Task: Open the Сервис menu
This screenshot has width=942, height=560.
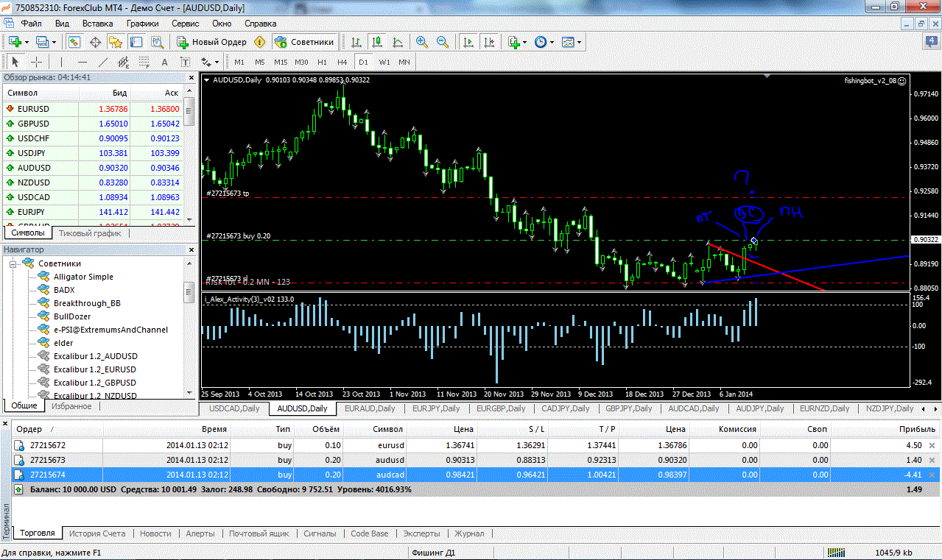Action: [185, 24]
